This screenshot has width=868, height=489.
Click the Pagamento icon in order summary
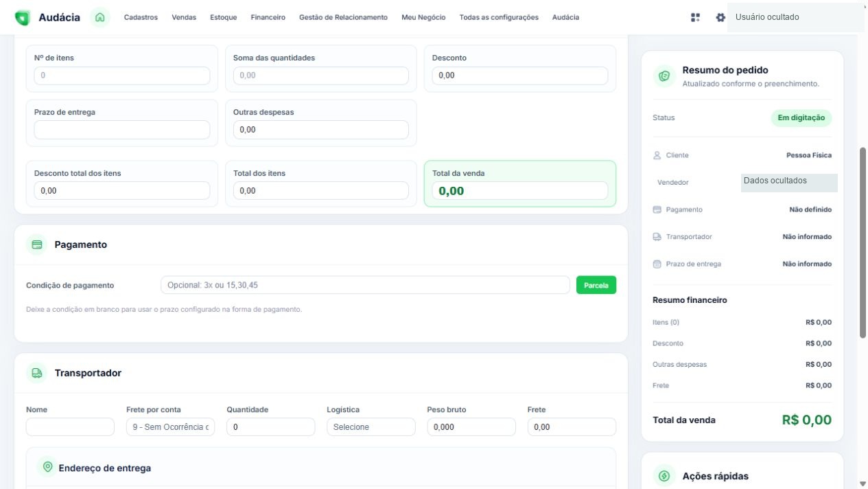click(x=657, y=209)
